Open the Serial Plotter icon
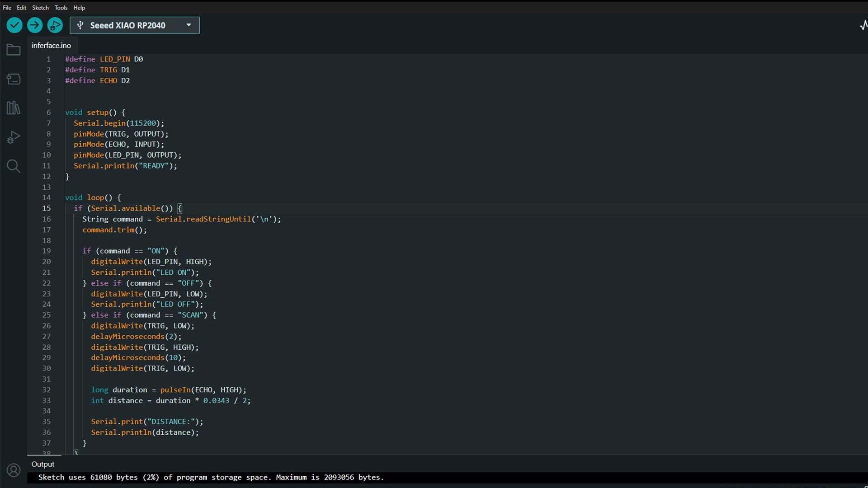The width and height of the screenshot is (868, 488). click(863, 25)
